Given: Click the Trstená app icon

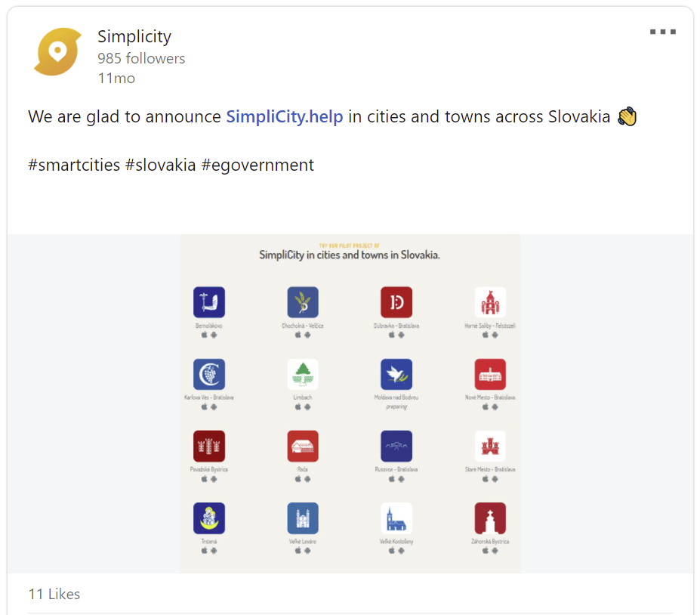Looking at the screenshot, I should click(209, 518).
